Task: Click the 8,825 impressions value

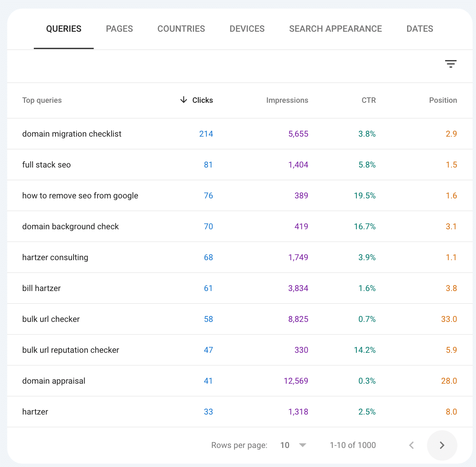Action: click(x=298, y=319)
